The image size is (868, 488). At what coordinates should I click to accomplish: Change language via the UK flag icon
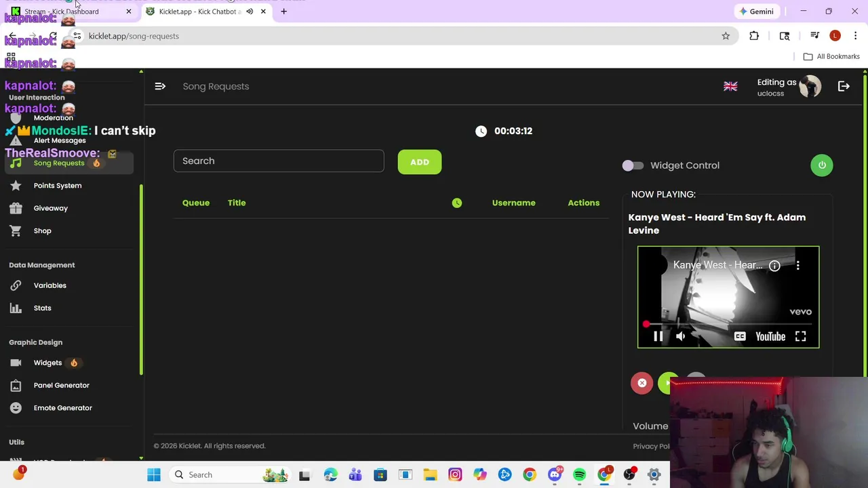[730, 86]
